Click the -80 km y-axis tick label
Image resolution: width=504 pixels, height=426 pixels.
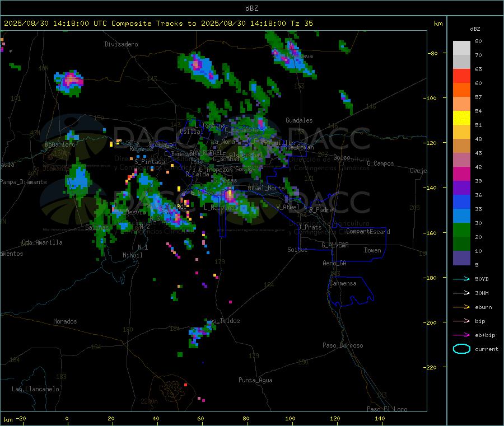click(x=433, y=53)
